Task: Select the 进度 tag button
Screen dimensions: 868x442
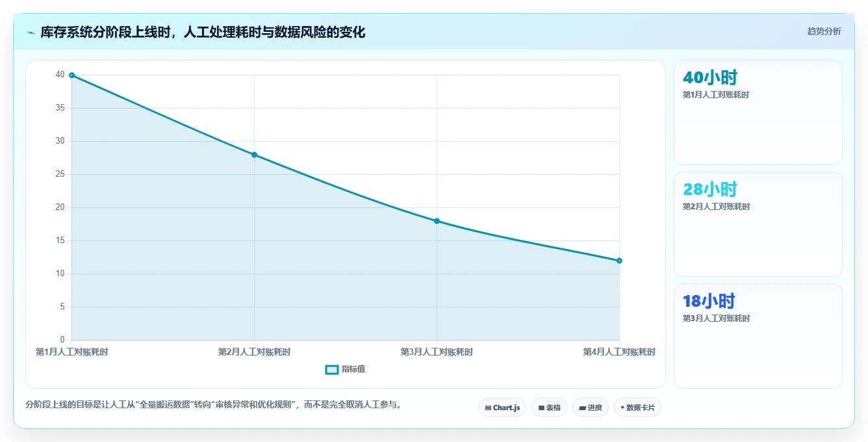Action: (590, 408)
